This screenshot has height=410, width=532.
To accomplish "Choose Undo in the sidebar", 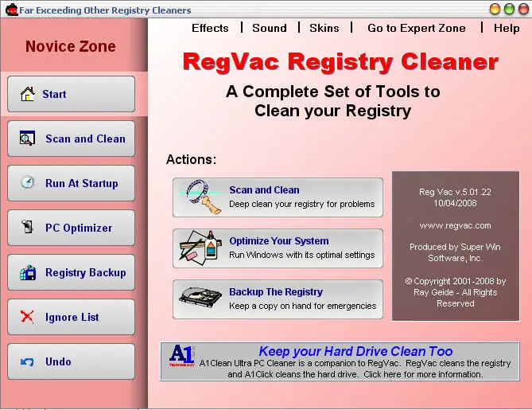I will point(71,361).
